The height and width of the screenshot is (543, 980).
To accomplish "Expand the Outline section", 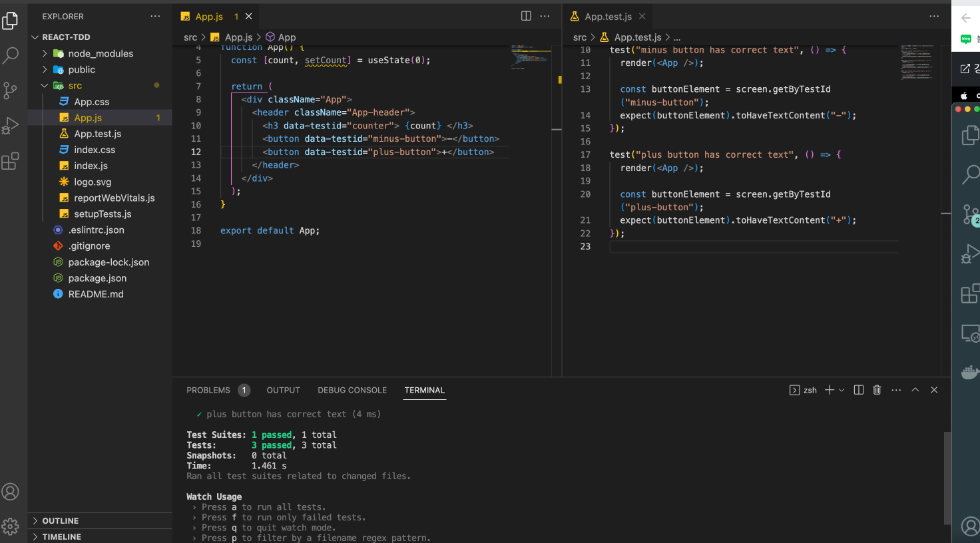I will pyautogui.click(x=100, y=521).
